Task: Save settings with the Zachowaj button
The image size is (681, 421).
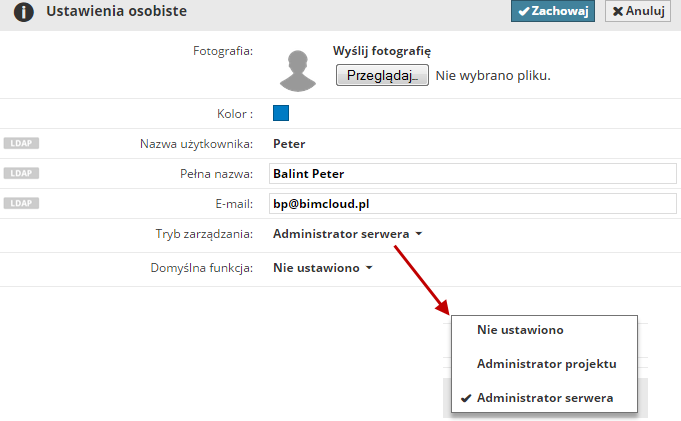Action: pos(553,11)
